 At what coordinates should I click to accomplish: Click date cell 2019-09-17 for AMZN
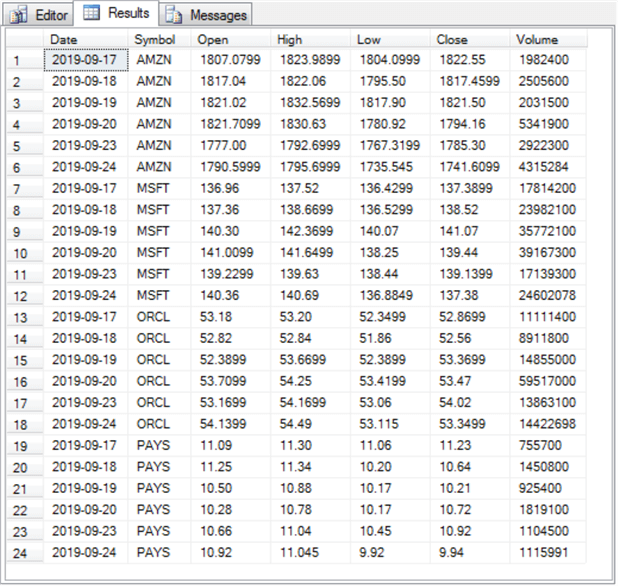(86, 60)
